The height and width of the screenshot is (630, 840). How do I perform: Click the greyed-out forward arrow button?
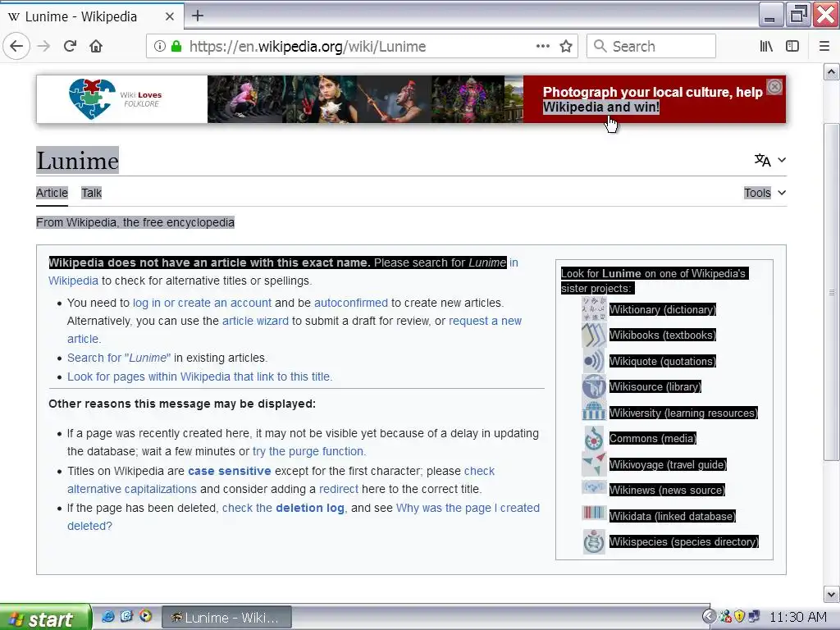44,46
